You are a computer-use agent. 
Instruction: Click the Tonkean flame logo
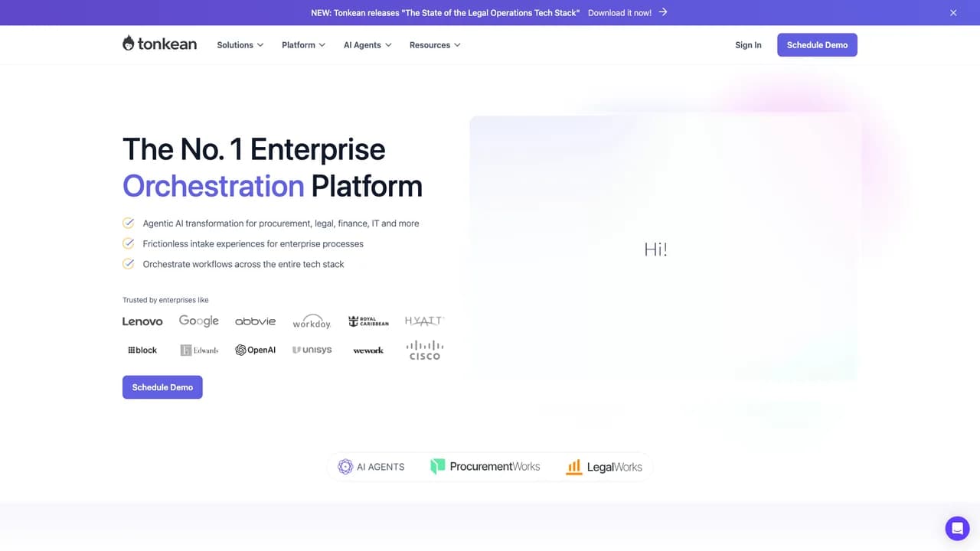tap(159, 44)
